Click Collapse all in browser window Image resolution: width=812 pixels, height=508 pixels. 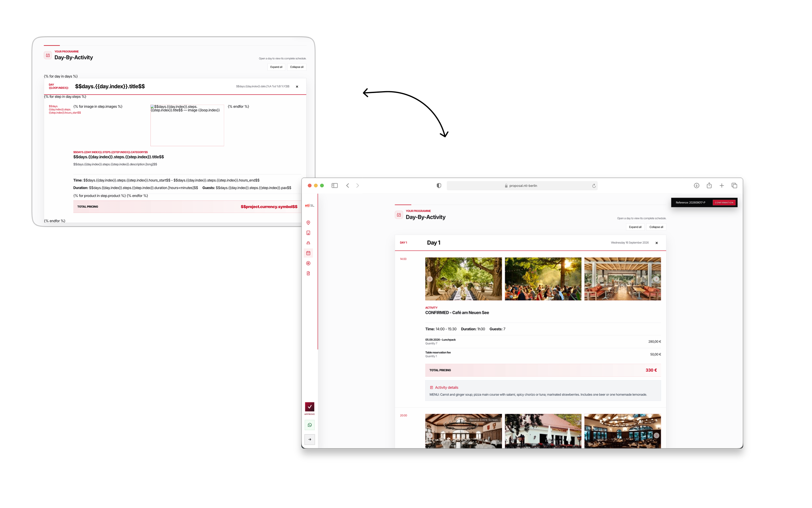(x=656, y=227)
